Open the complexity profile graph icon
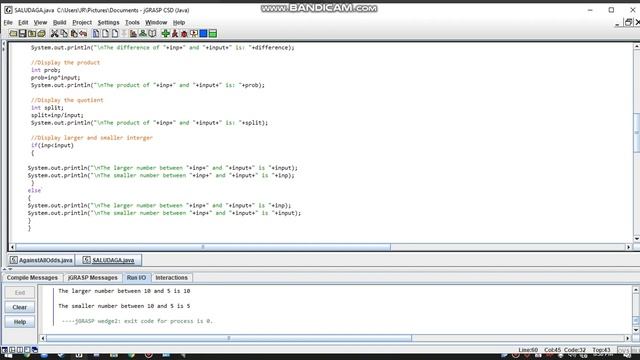Viewport: 640px width, 360px height. point(133,33)
